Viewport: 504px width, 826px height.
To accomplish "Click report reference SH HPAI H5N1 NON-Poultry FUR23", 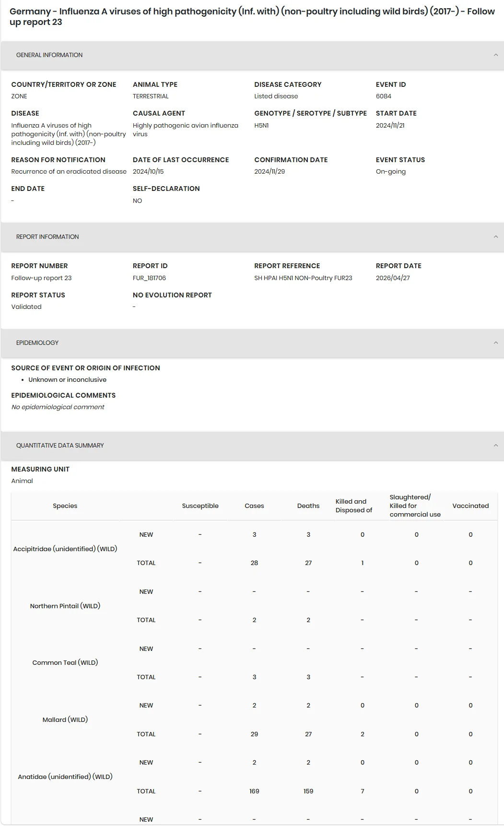I will tap(303, 278).
